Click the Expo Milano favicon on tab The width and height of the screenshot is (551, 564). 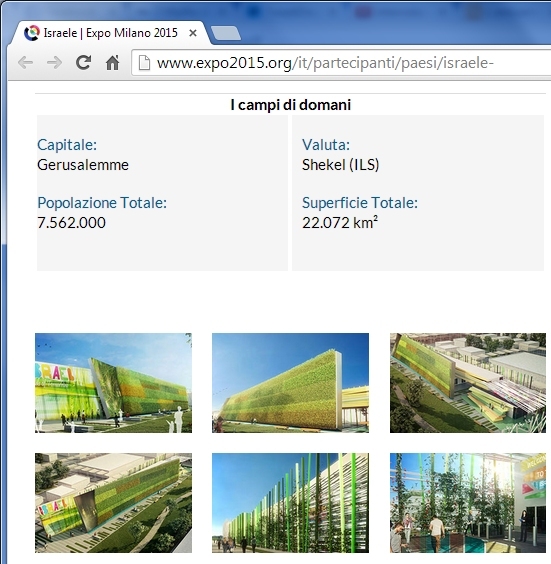coord(32,33)
